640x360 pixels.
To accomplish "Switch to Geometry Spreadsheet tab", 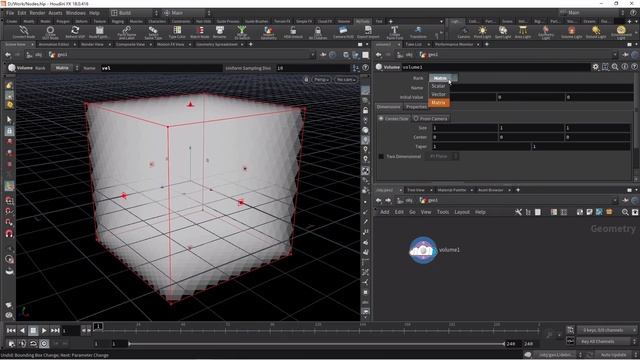I will pyautogui.click(x=216, y=44).
